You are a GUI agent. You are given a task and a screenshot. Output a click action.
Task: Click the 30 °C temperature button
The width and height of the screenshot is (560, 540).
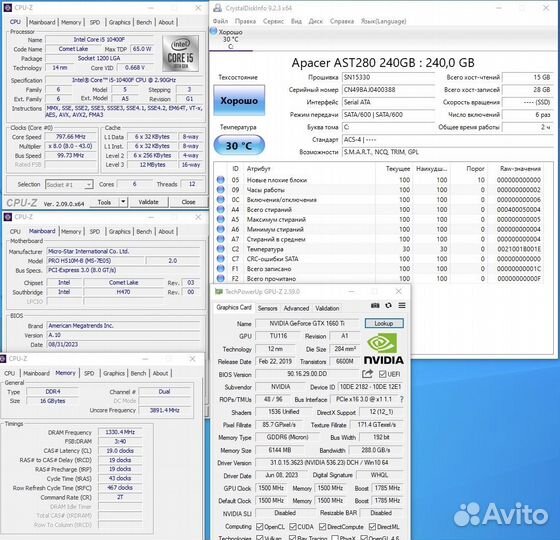point(239,145)
